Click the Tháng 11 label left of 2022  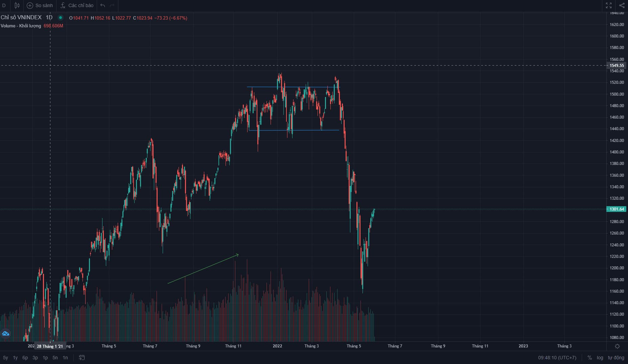233,346
